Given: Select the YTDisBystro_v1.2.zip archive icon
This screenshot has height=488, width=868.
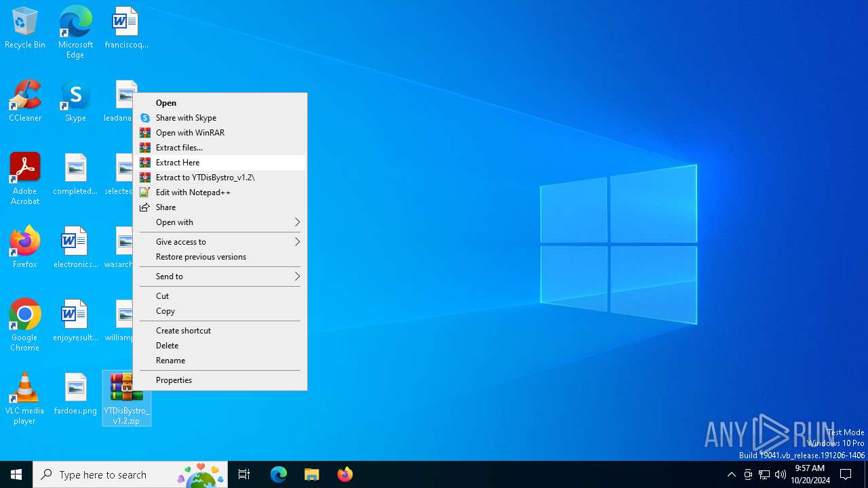Looking at the screenshot, I should [126, 399].
